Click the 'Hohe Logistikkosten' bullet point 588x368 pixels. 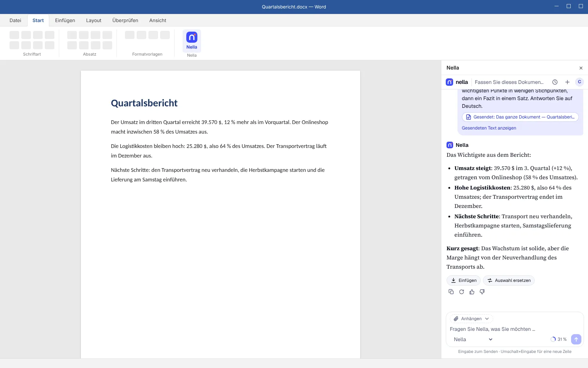point(513,197)
